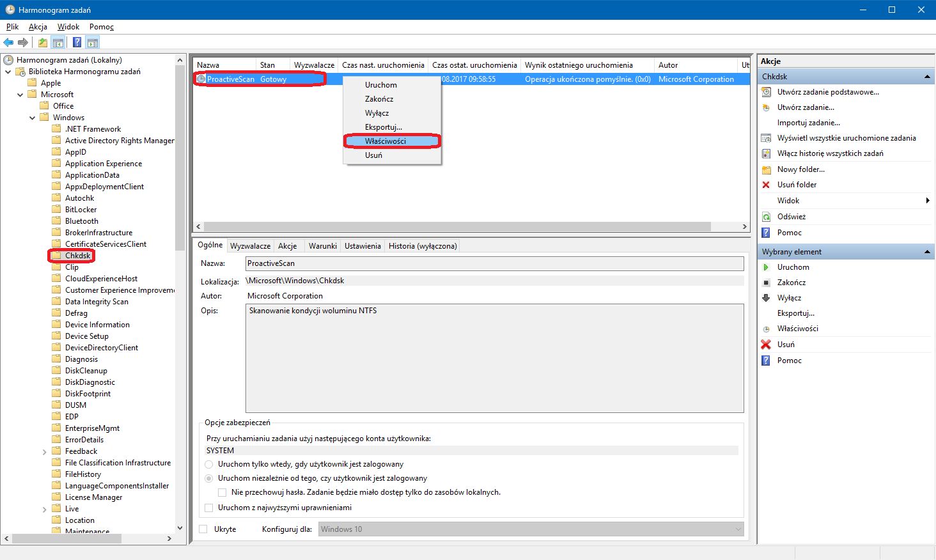Click the Odśwież refresh icon
Image resolution: width=936 pixels, height=560 pixels.
tap(766, 217)
